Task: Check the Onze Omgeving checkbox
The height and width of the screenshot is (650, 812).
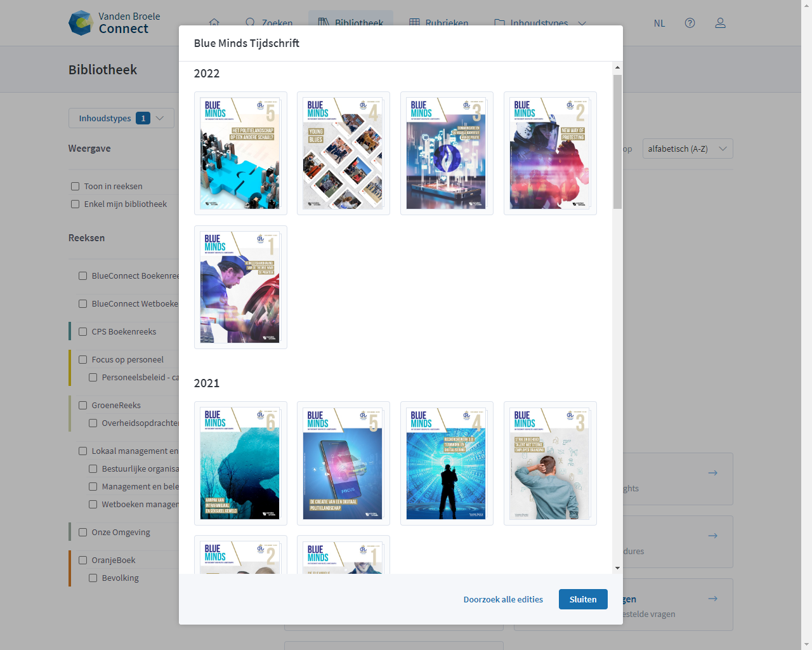Action: pyautogui.click(x=83, y=532)
